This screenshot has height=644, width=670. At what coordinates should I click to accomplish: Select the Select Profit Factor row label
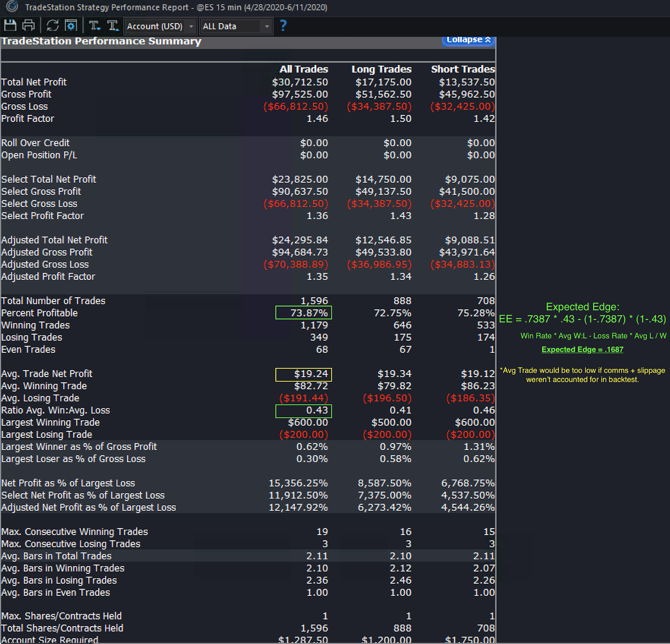click(43, 216)
